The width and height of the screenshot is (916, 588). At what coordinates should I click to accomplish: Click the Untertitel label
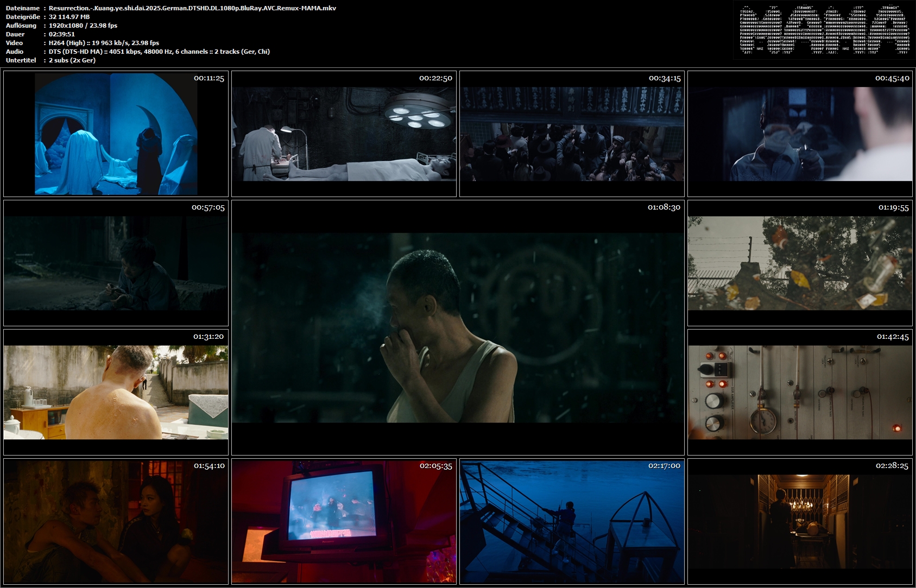[x=21, y=60]
